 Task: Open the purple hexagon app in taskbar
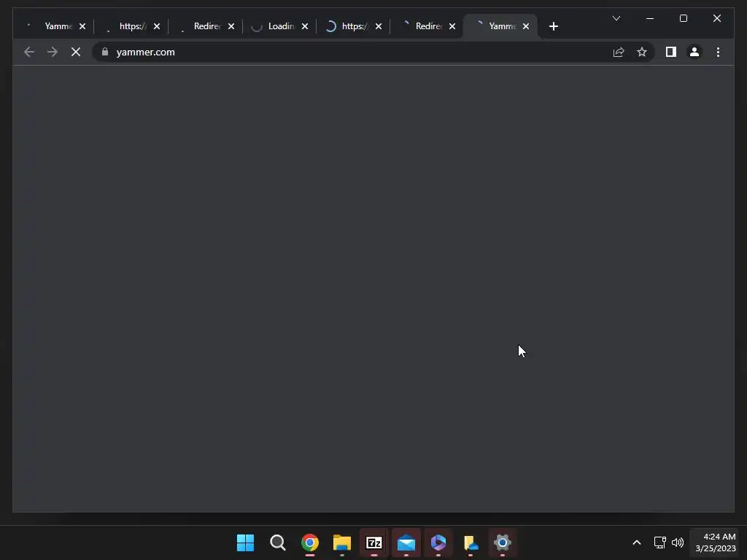[438, 542]
